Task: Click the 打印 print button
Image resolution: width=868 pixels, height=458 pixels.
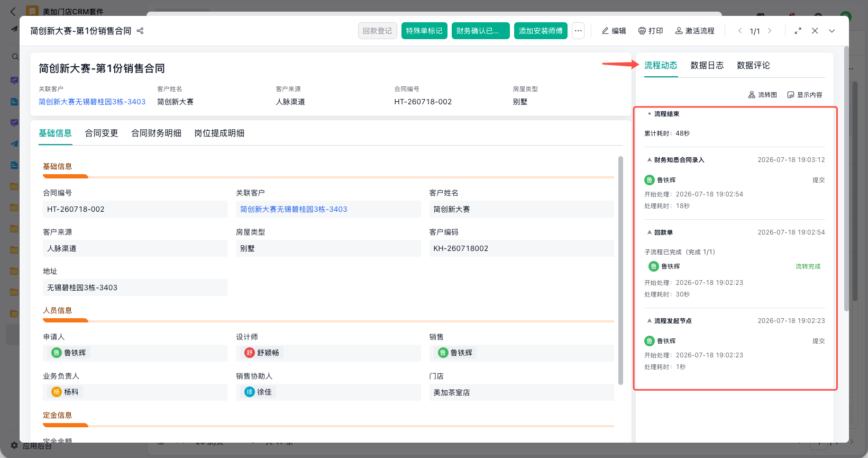Action: (x=651, y=31)
